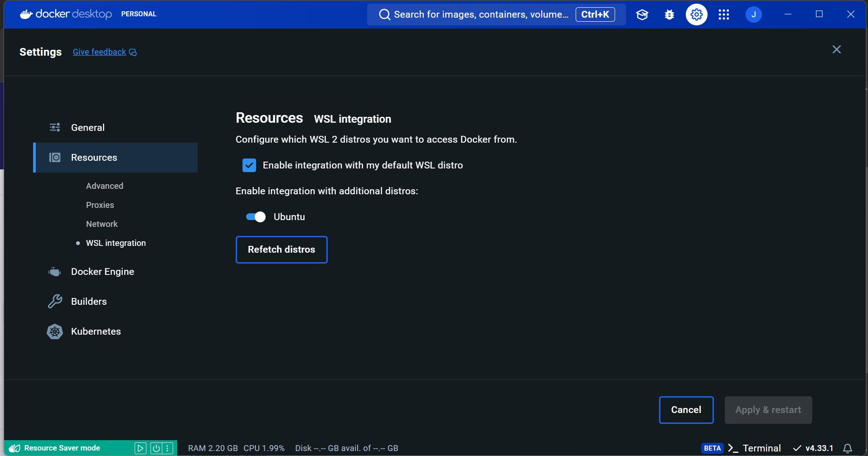
Task: Open Kubernetes settings
Action: pos(116,331)
